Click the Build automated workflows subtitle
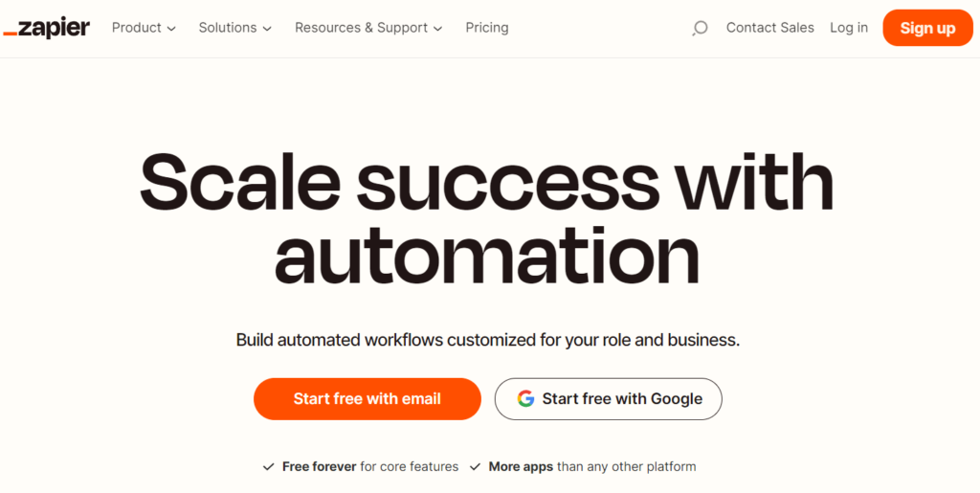The image size is (980, 493). click(x=487, y=341)
